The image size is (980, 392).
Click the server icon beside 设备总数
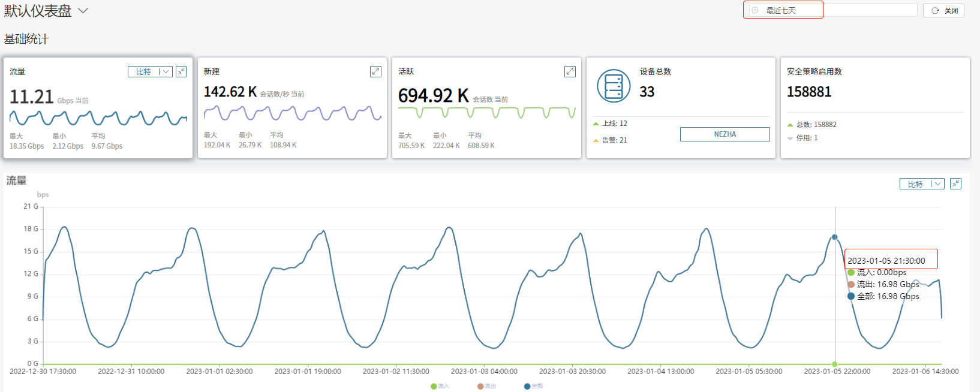coord(614,86)
